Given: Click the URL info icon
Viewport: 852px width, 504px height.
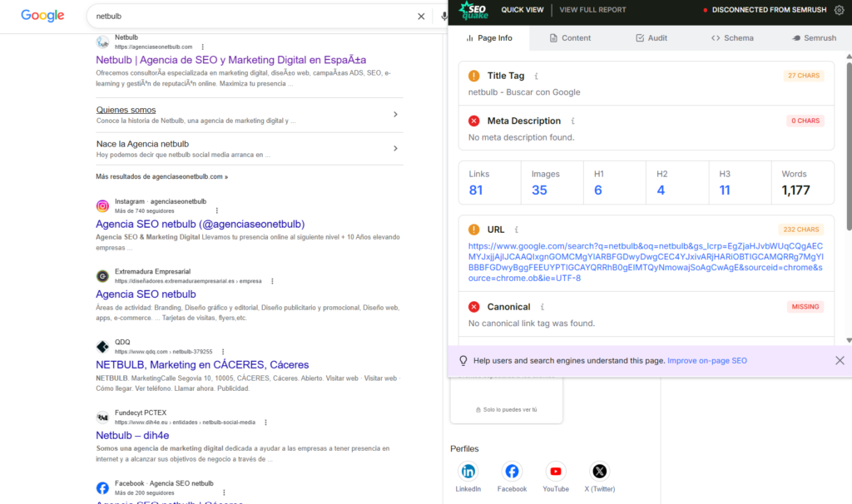Looking at the screenshot, I should [516, 230].
